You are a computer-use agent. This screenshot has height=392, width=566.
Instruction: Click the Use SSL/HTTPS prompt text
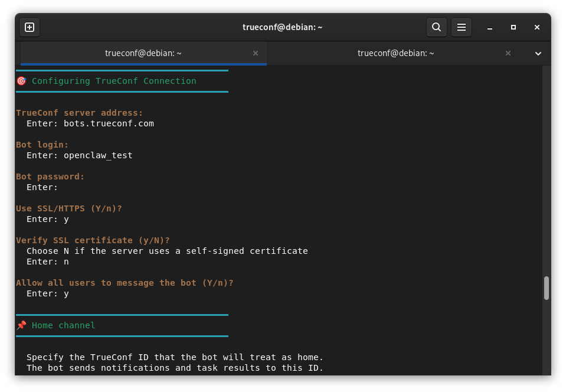pos(69,208)
